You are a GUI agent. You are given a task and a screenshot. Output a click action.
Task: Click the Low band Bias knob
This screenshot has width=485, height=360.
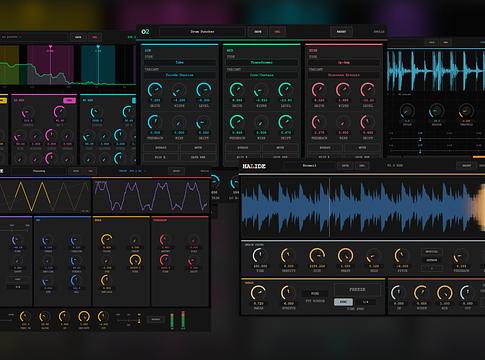pyautogui.click(x=179, y=122)
